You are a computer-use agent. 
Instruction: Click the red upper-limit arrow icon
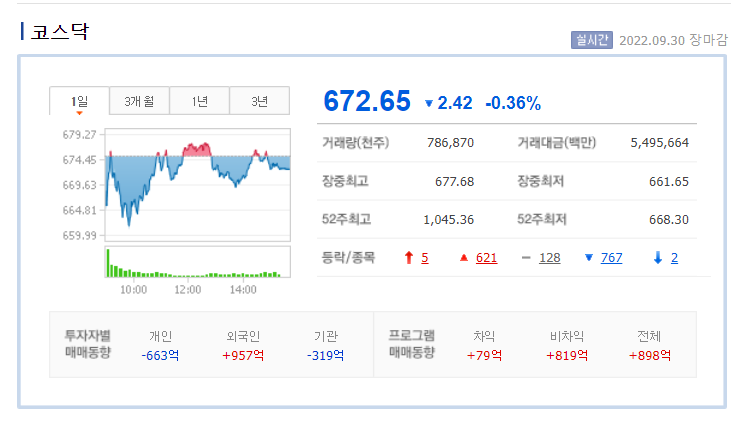point(409,258)
